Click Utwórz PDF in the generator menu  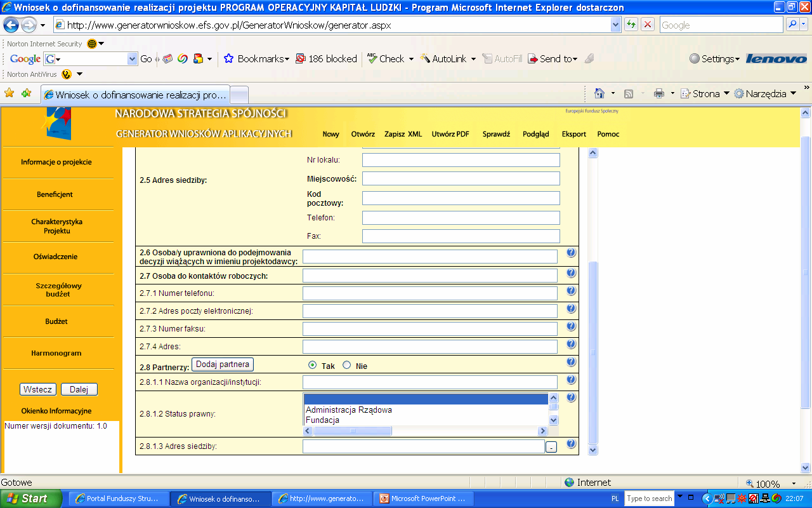click(x=450, y=134)
